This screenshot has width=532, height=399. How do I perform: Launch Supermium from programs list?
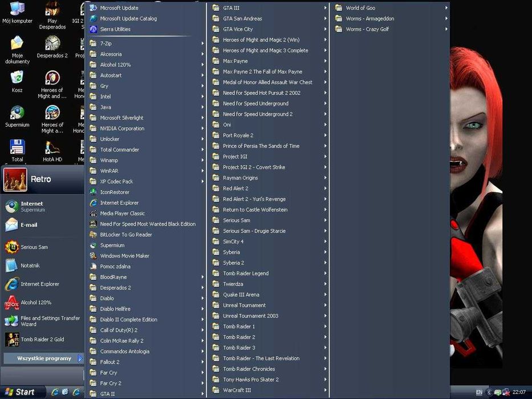(x=146, y=245)
